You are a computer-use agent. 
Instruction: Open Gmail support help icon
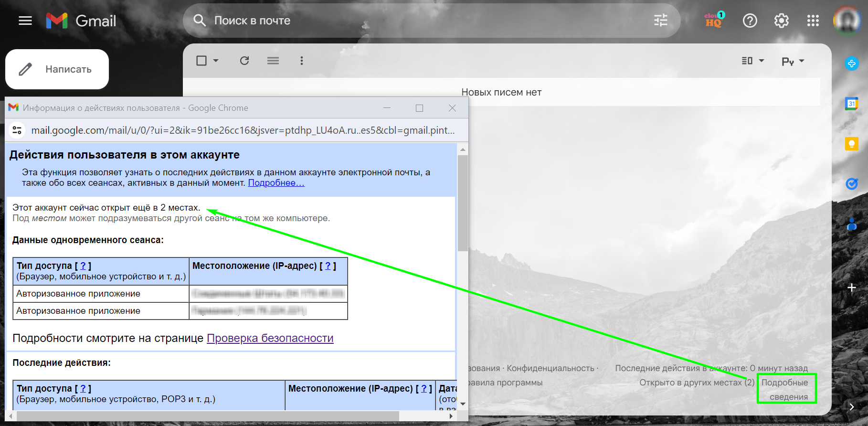click(x=750, y=21)
